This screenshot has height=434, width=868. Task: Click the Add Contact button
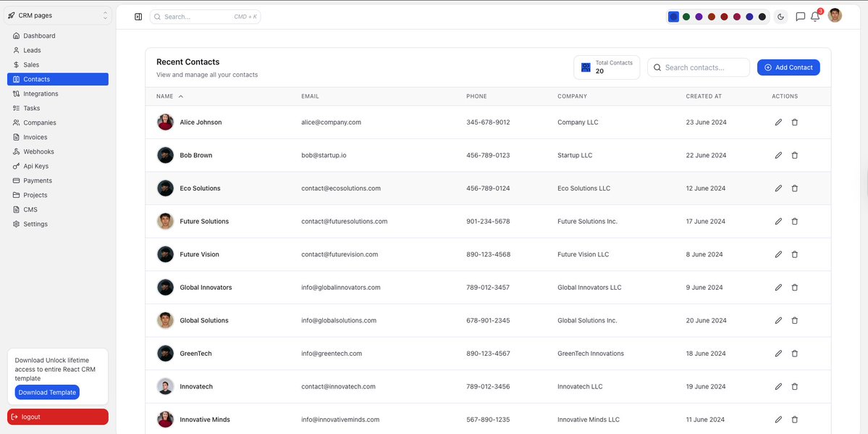[x=788, y=67]
